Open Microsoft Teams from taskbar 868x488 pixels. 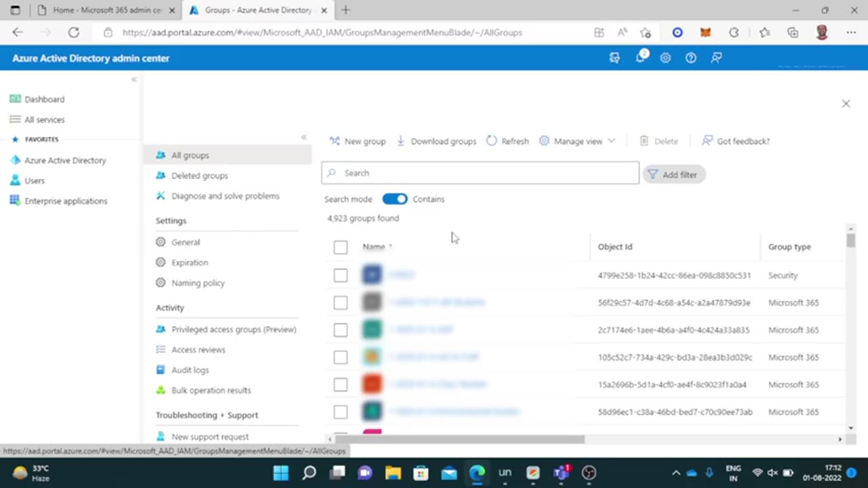click(561, 472)
